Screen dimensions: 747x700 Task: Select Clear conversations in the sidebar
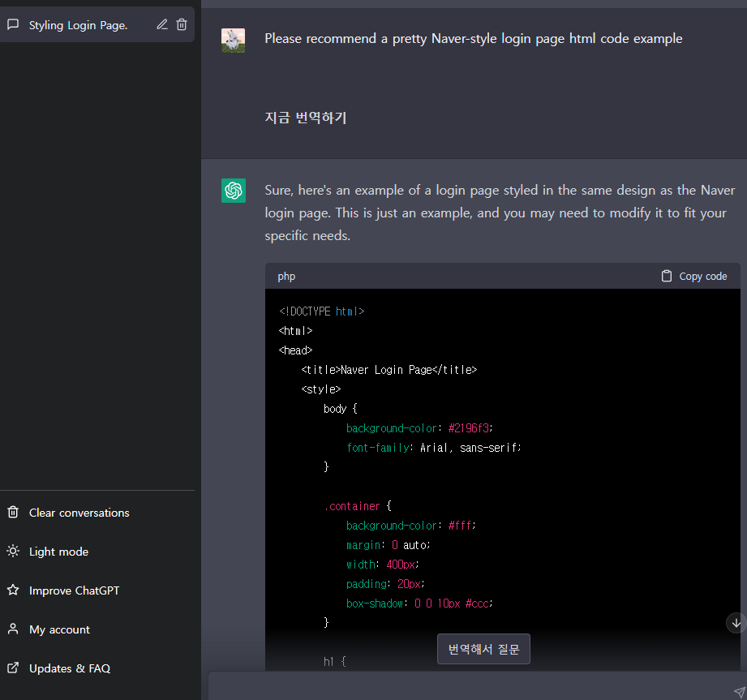point(97,513)
